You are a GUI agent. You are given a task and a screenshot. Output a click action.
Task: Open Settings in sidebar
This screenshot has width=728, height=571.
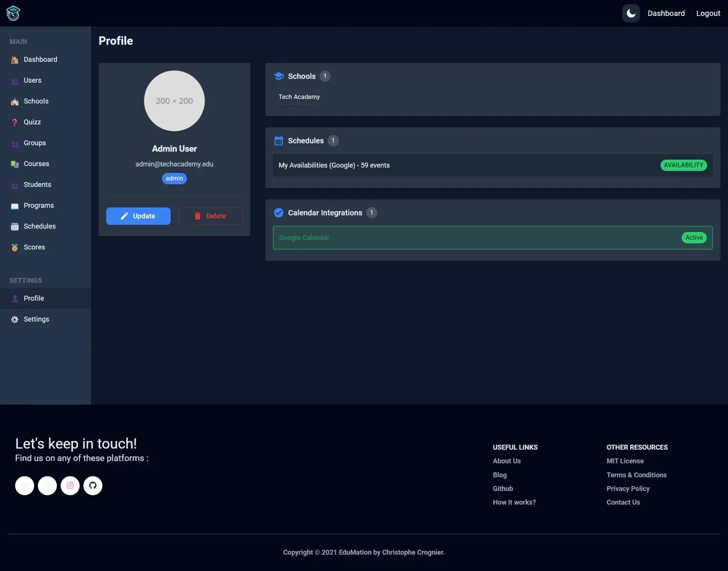tap(45, 319)
